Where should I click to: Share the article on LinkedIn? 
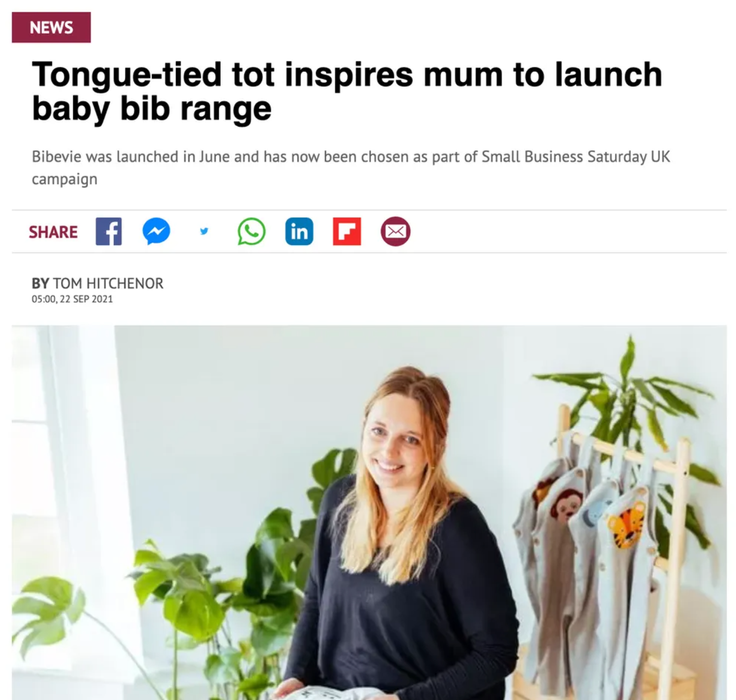pyautogui.click(x=299, y=231)
